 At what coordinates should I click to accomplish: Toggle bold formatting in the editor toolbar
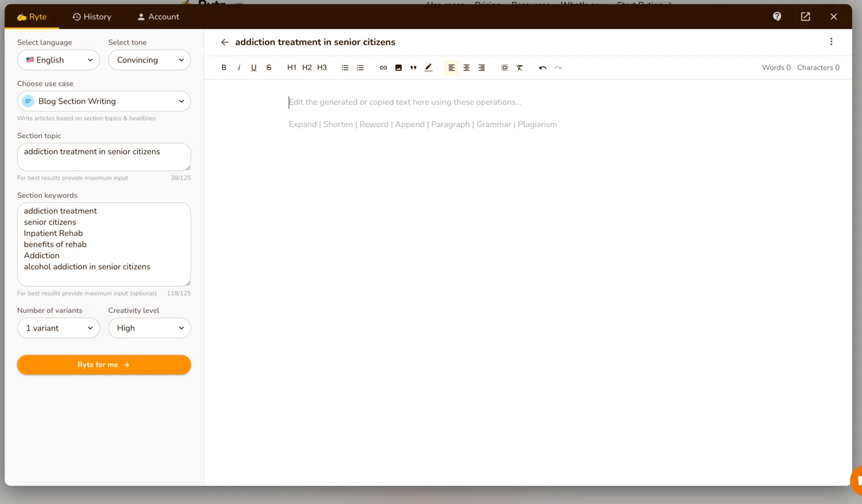tap(224, 68)
